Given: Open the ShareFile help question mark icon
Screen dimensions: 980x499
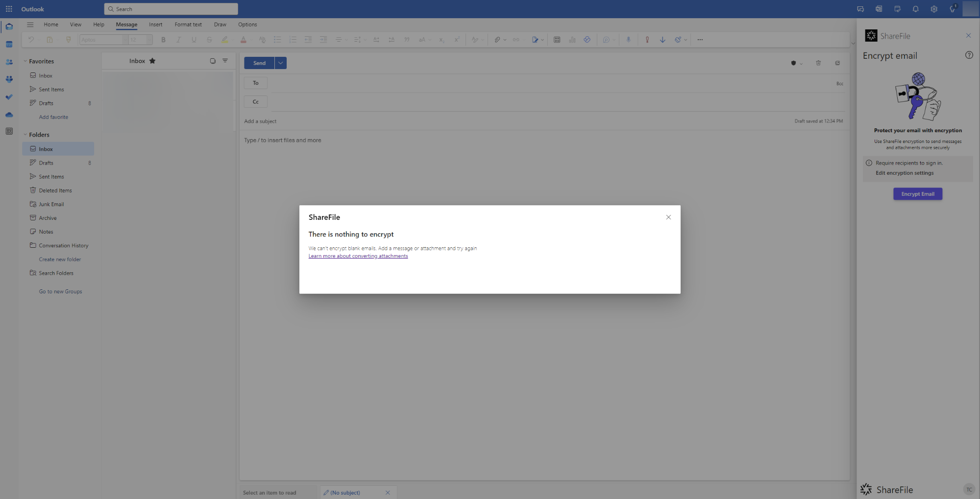Looking at the screenshot, I should 969,55.
